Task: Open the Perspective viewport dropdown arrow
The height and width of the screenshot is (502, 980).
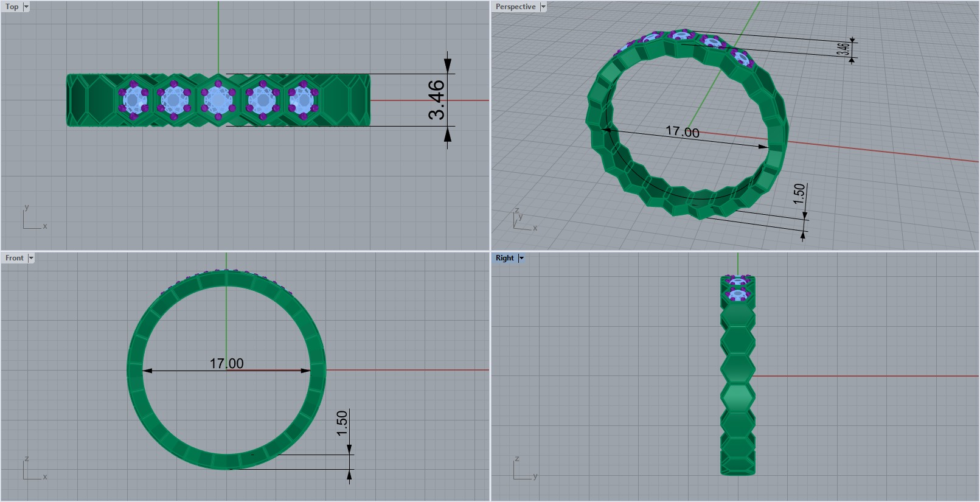Action: coord(543,7)
